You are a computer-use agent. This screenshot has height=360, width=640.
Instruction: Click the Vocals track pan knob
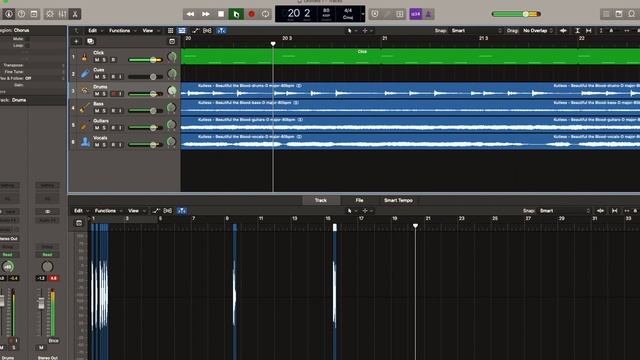(x=171, y=142)
